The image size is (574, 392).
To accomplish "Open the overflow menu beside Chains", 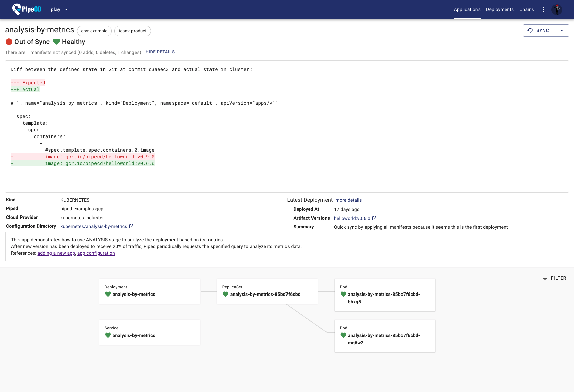I will pos(543,9).
